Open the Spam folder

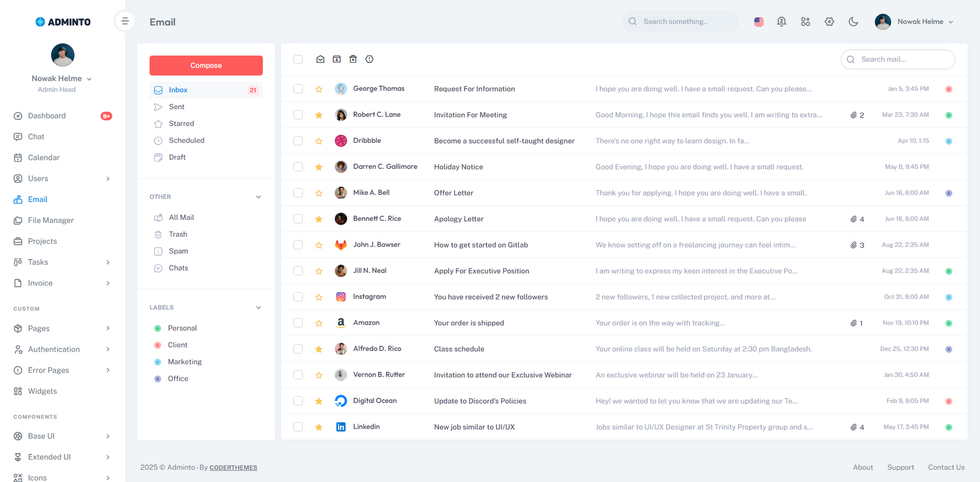178,251
